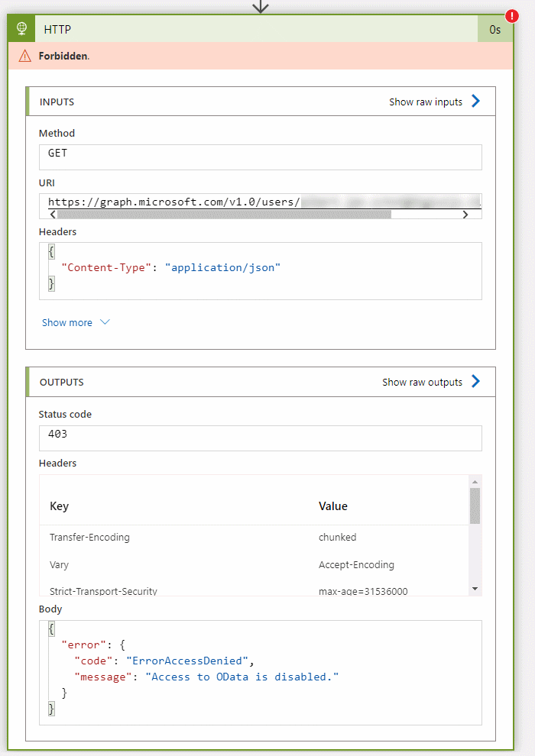535x756 pixels.
Task: Click the Method GET field
Action: tap(261, 157)
